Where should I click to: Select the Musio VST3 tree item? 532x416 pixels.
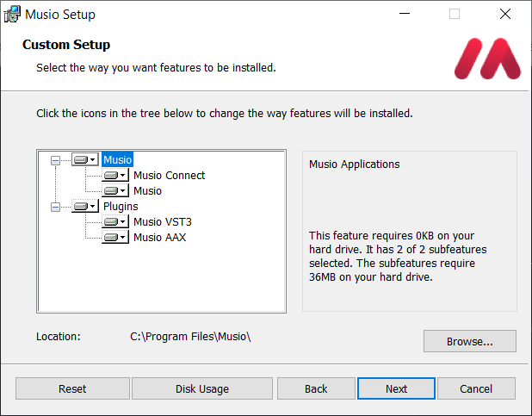tap(162, 221)
